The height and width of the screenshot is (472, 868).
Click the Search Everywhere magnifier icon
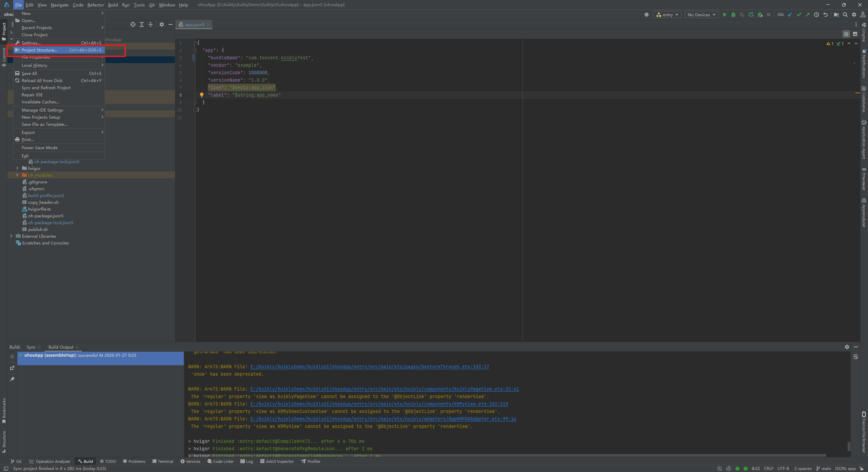coord(845,15)
